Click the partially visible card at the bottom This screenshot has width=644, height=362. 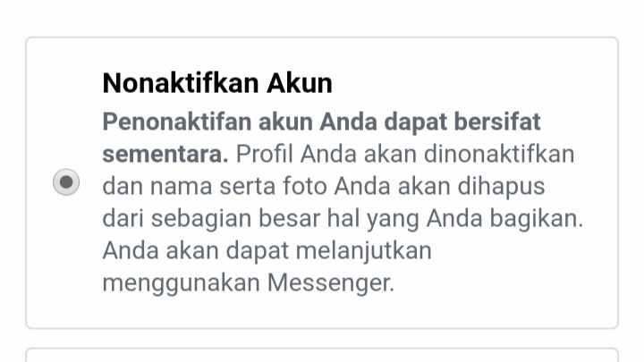pyautogui.click(x=322, y=355)
